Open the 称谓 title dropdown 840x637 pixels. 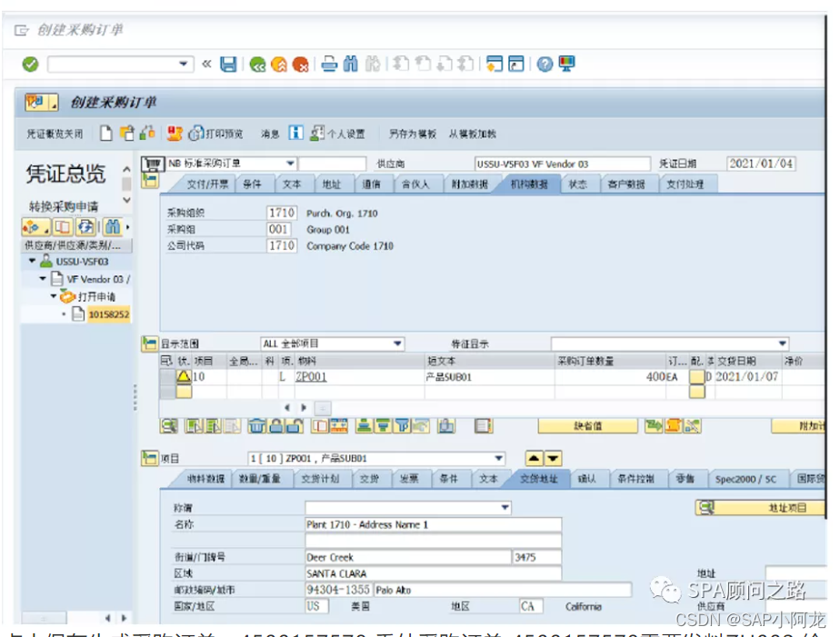pyautogui.click(x=505, y=507)
